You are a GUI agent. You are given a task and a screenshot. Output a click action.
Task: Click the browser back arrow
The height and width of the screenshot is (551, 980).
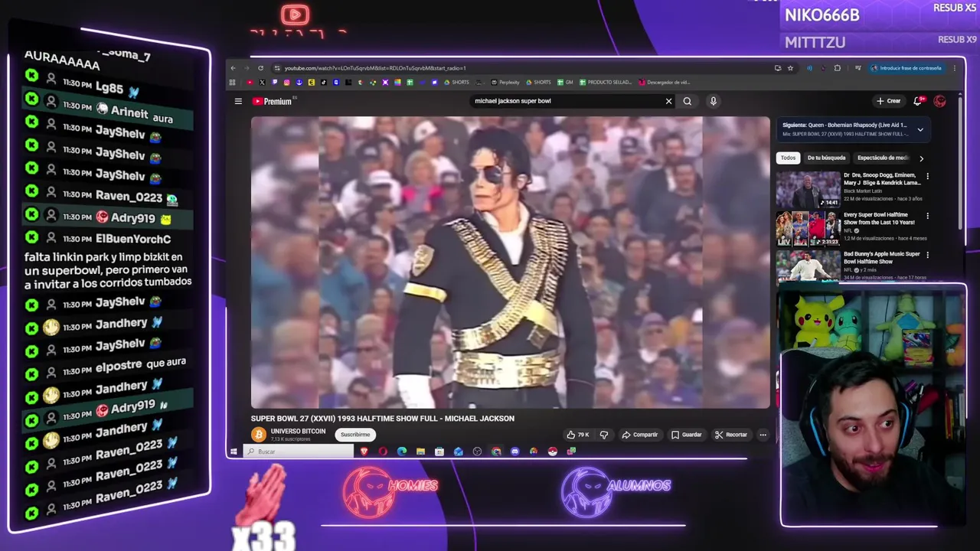pyautogui.click(x=234, y=68)
